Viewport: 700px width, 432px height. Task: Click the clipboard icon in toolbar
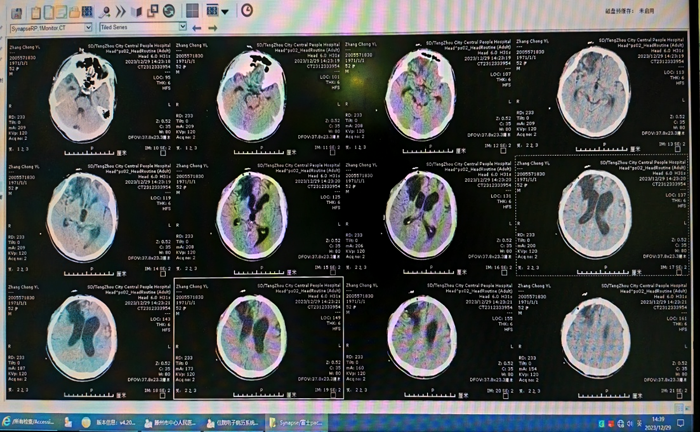pos(36,11)
